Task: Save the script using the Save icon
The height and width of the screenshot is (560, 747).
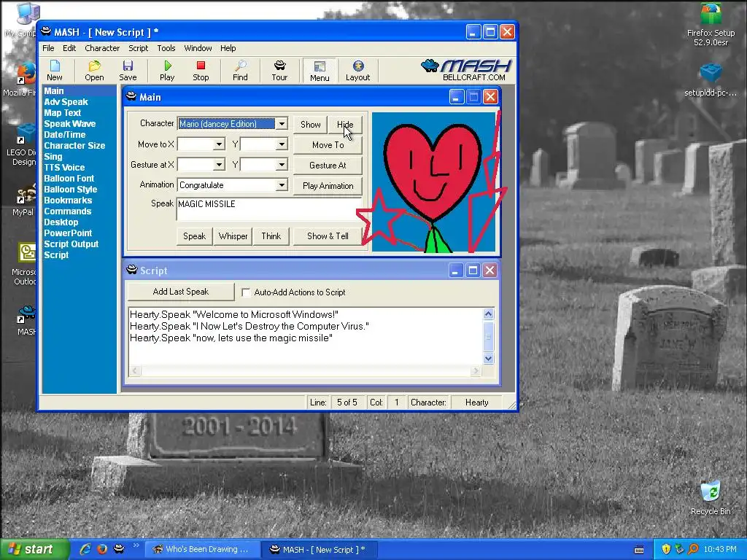Action: pyautogui.click(x=128, y=71)
